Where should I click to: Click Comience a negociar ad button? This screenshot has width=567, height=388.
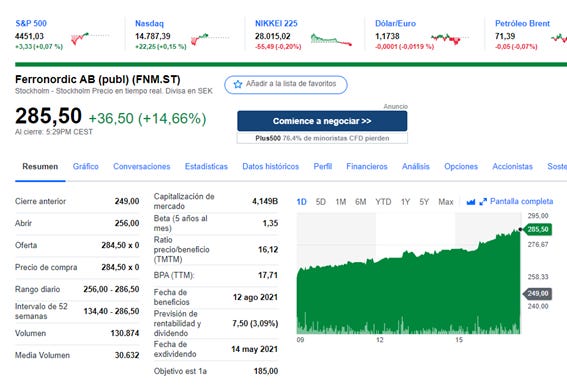point(322,121)
